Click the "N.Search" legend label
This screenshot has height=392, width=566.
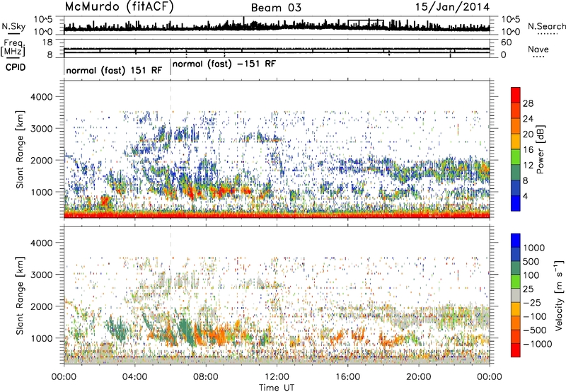tap(546, 26)
